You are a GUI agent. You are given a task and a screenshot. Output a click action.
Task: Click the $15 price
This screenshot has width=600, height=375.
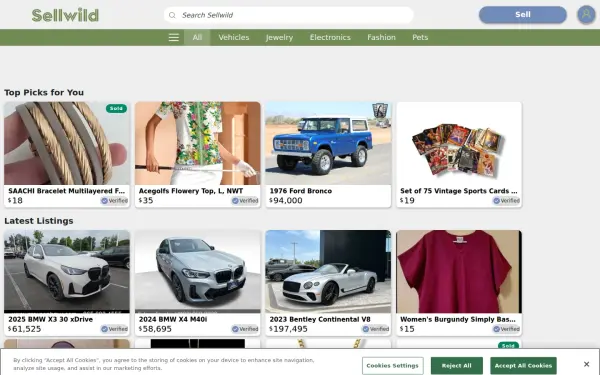(x=408, y=329)
